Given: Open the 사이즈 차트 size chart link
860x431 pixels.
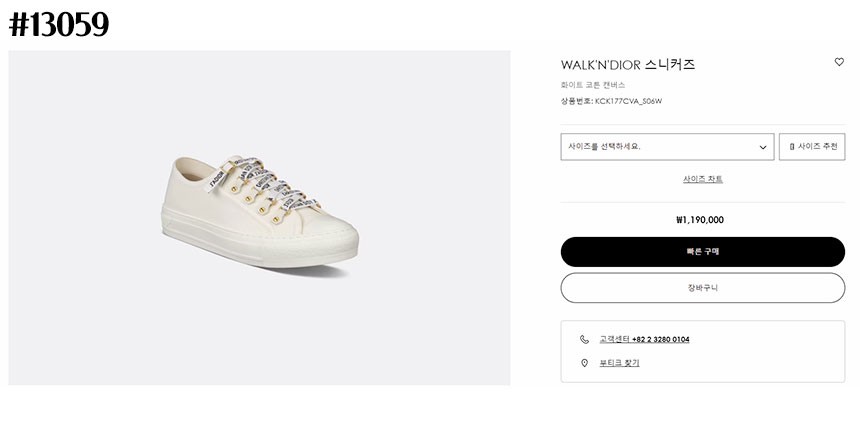Looking at the screenshot, I should click(702, 179).
